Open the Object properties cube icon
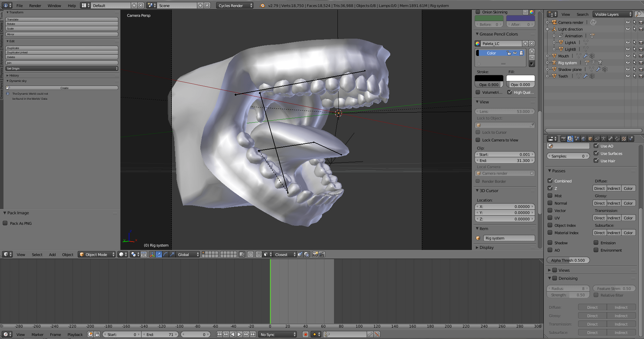This screenshot has width=644, height=339. [590, 138]
